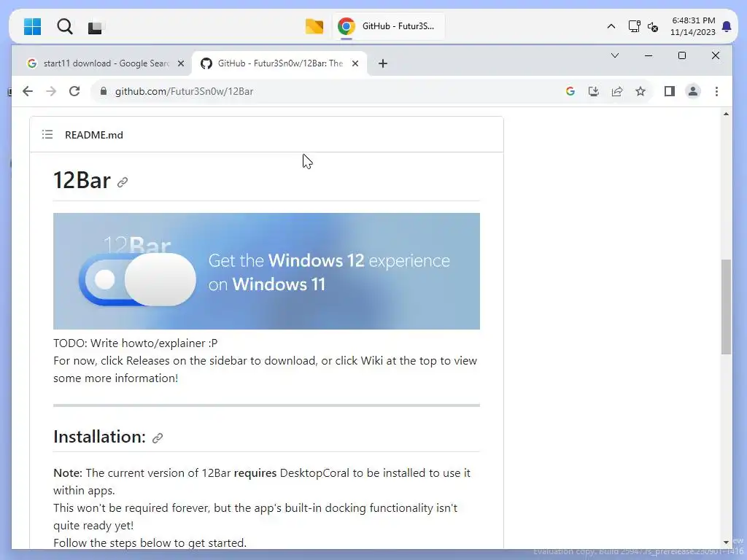Image resolution: width=747 pixels, height=560 pixels.
Task: Minimize the Chrome window
Action: [x=648, y=55]
